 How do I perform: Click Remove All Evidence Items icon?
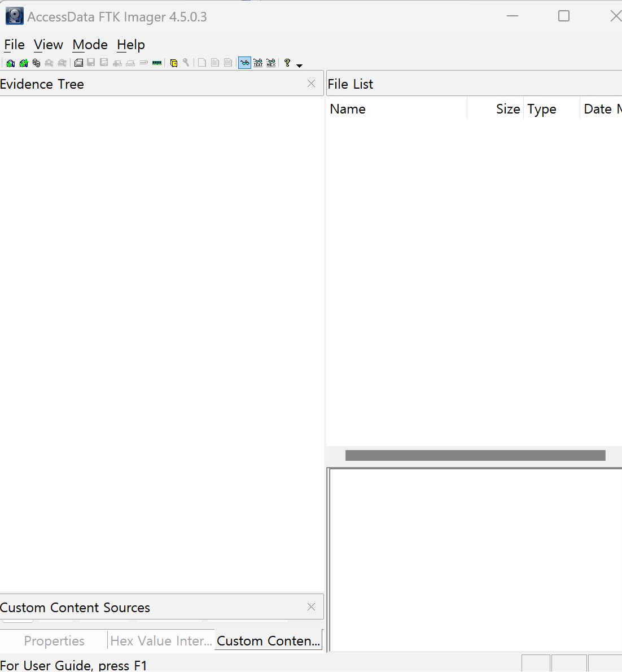click(x=62, y=63)
